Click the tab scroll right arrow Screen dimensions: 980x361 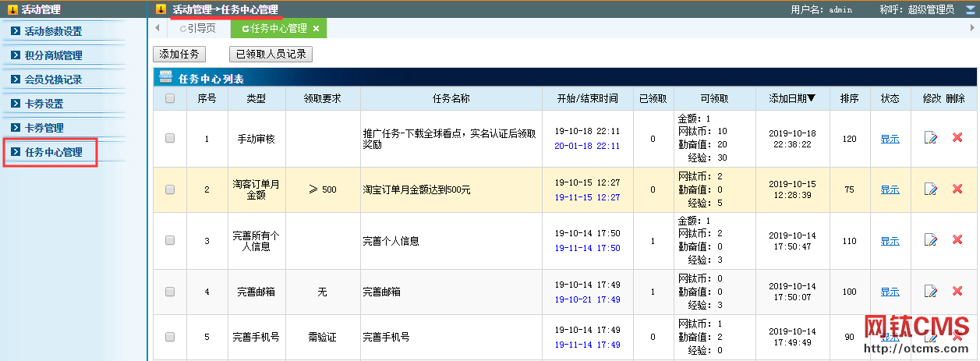click(x=971, y=28)
